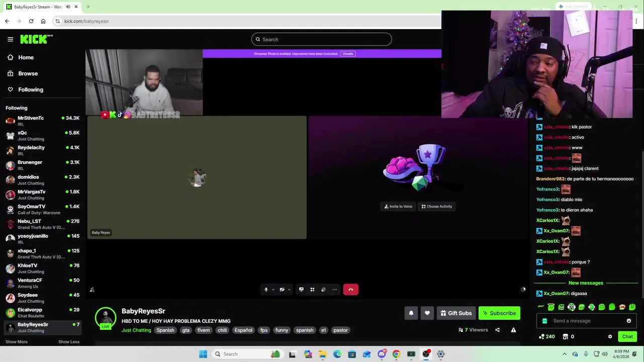The width and height of the screenshot is (644, 362).
Task: Click the Send a message field
Action: point(586,321)
